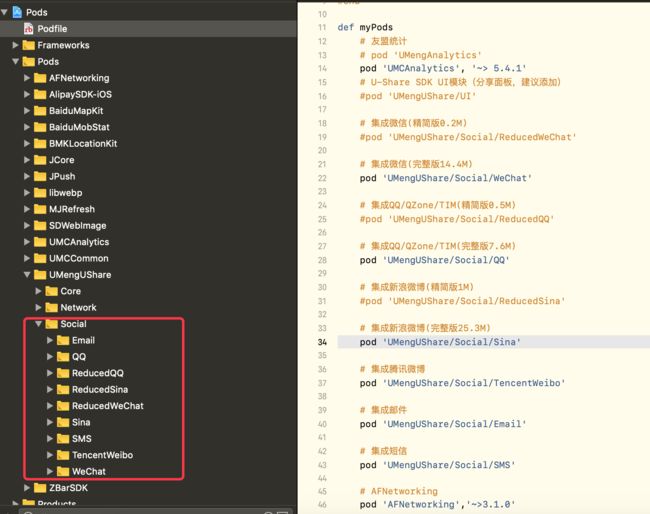The image size is (650, 514).
Task: Expand the Core subfolder
Action: coord(39,291)
